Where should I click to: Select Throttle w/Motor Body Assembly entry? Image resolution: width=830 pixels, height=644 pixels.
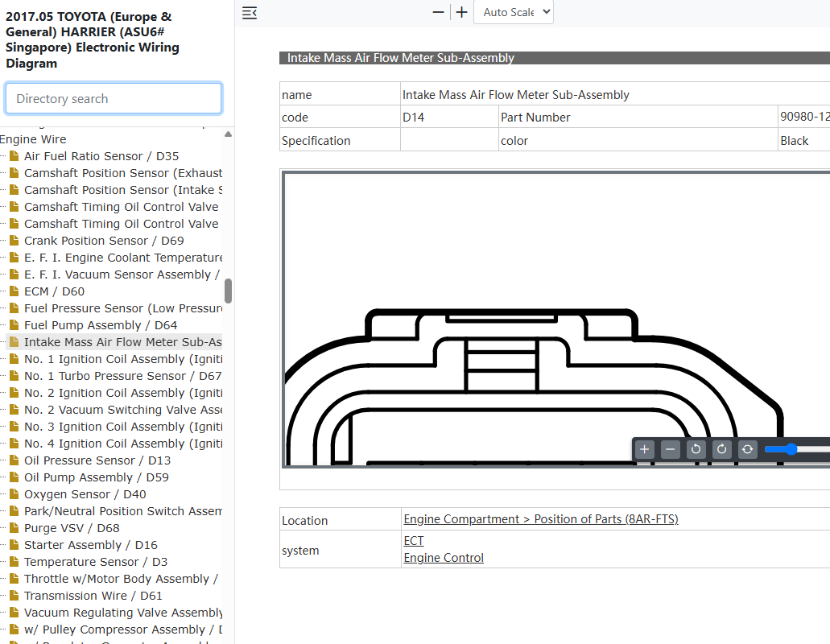click(122, 579)
